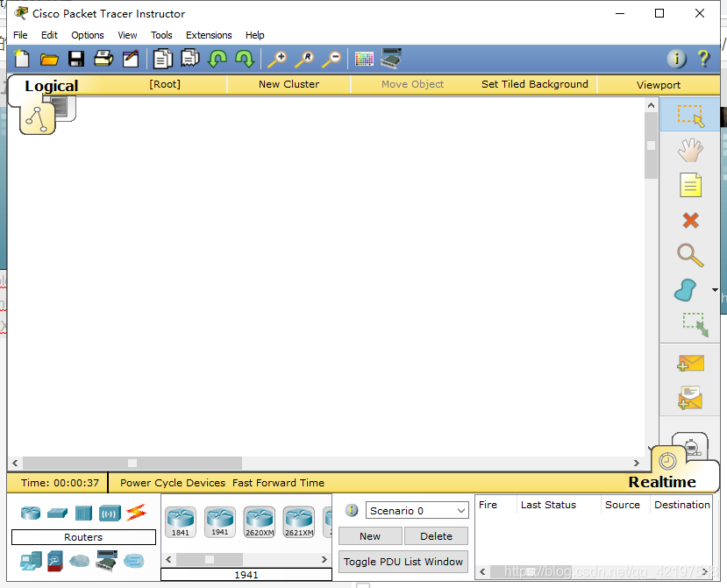
Task: Select Multiuser Connection icon
Action: point(134,561)
